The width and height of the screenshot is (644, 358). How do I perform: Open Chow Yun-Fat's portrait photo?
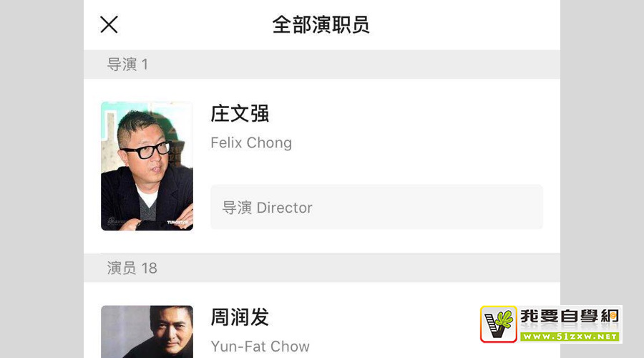(147, 332)
